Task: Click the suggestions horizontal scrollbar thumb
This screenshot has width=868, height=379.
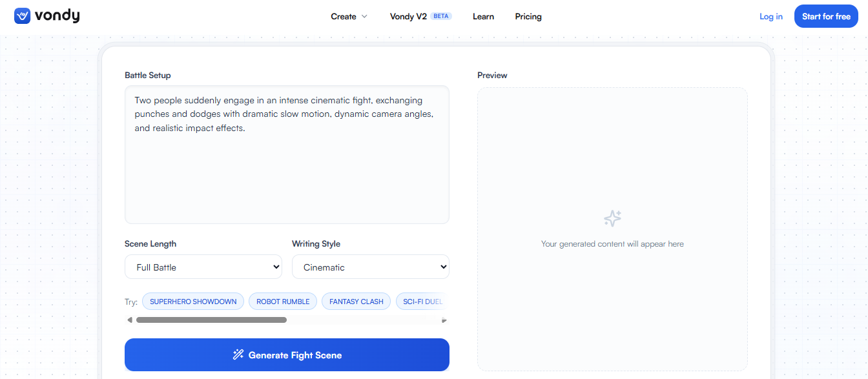Action: click(211, 320)
